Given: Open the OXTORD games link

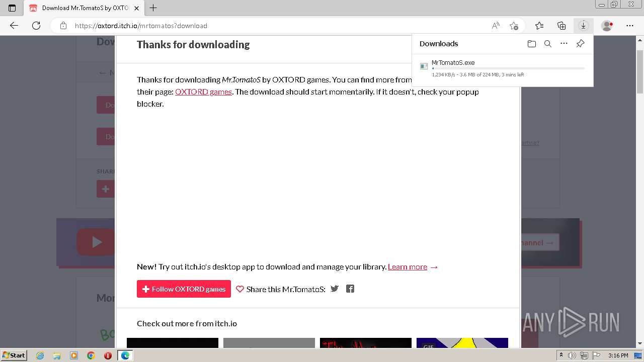Looking at the screenshot, I should click(x=203, y=92).
